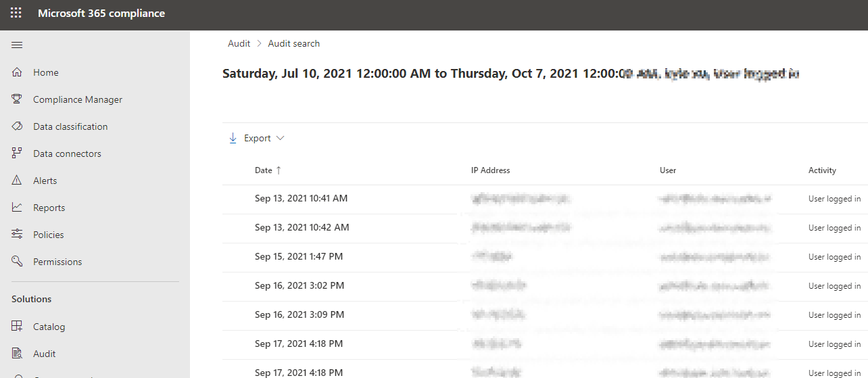Click the Audit breadcrumb link

(239, 43)
